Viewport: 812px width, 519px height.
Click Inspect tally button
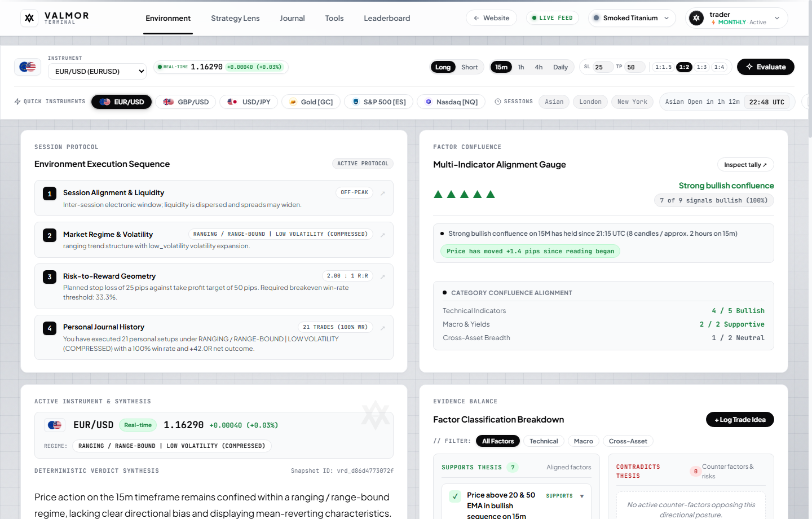(745, 165)
